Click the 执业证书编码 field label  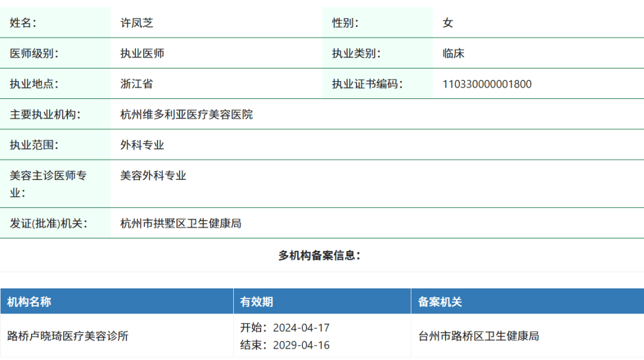coord(367,84)
